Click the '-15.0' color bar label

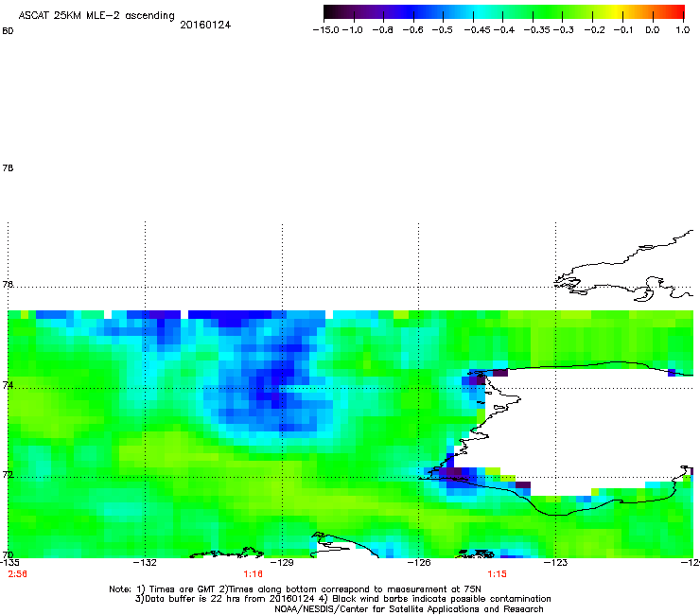pyautogui.click(x=326, y=30)
